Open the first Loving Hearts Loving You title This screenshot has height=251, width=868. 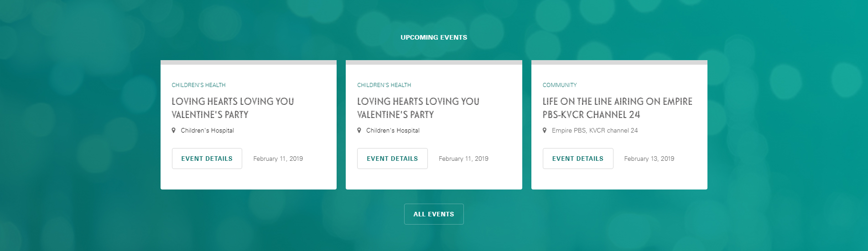[233, 108]
